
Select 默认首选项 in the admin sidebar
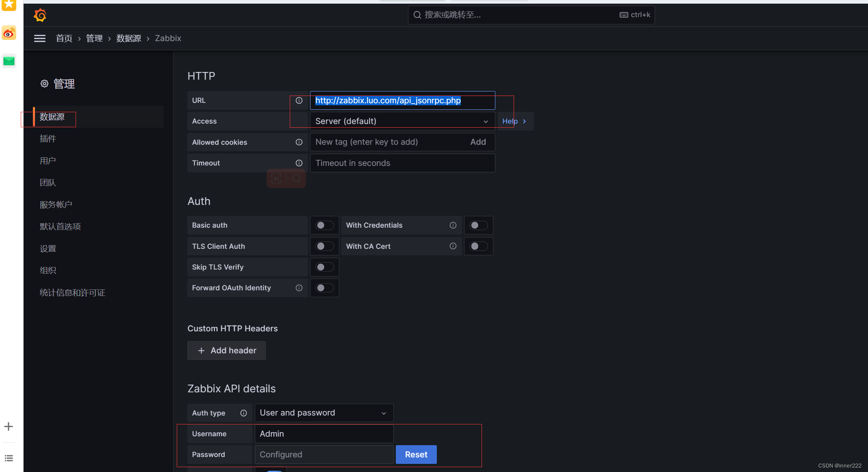pos(60,227)
